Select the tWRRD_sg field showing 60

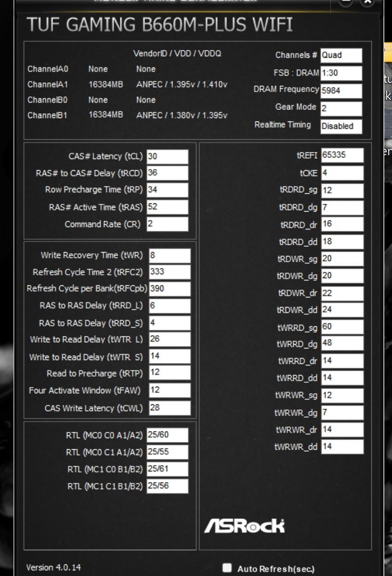pyautogui.click(x=342, y=327)
